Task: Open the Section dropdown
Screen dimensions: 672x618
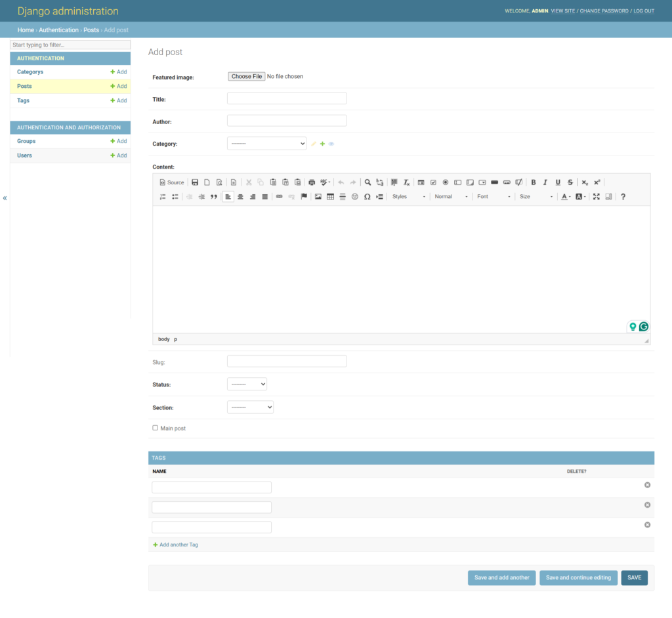Action: pyautogui.click(x=250, y=407)
